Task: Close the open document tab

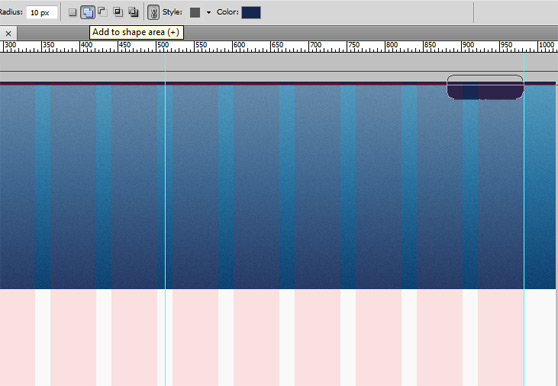Action: (x=9, y=34)
